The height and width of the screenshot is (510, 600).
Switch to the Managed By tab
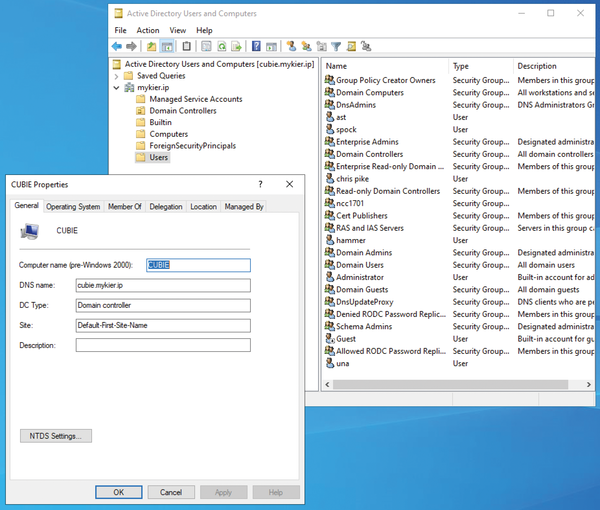(244, 207)
